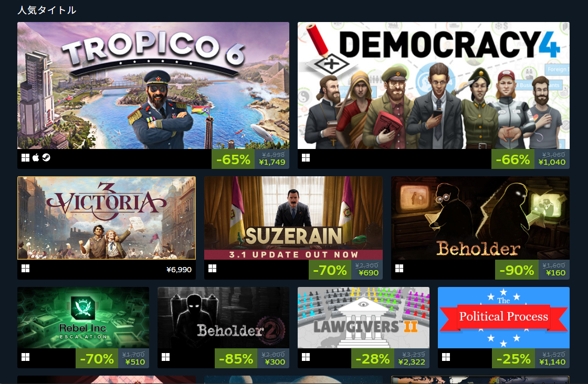The image size is (588, 384).
Task: Click the Windows icon under Democracy 4
Action: 306,158
